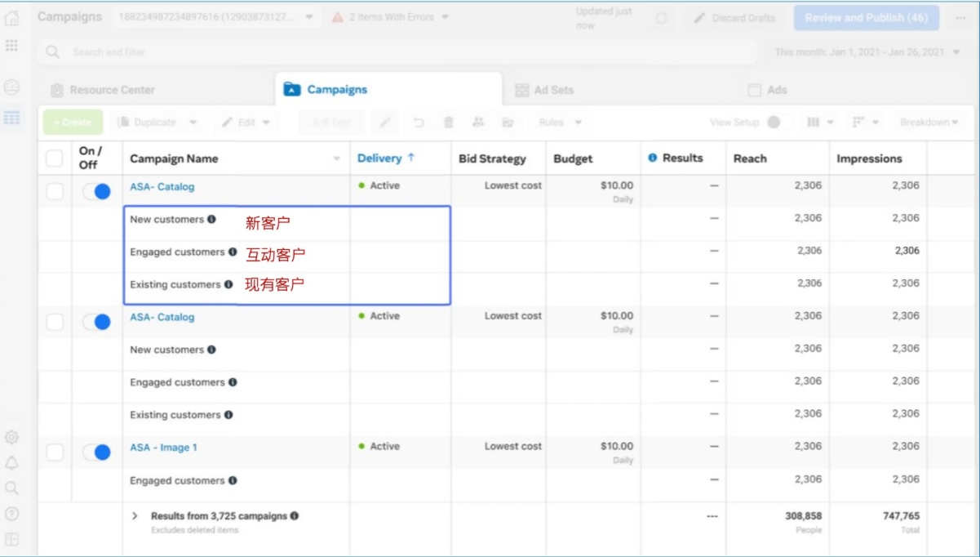Open the Rules dropdown
Screen dimensions: 980x557
pyautogui.click(x=560, y=123)
